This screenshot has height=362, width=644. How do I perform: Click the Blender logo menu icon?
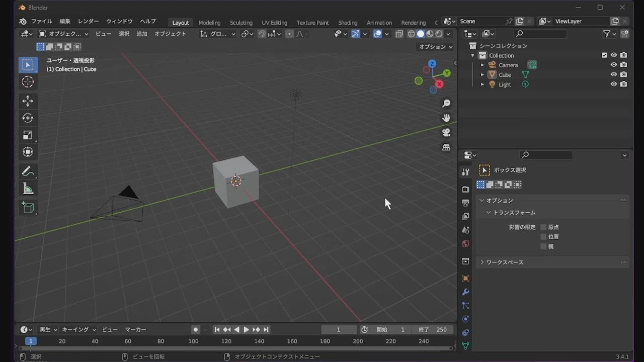pyautogui.click(x=23, y=22)
